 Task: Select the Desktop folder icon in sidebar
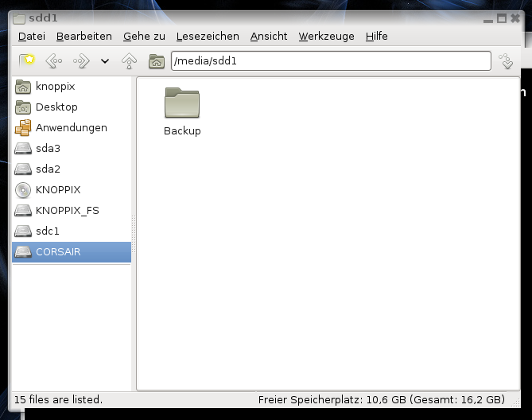(x=23, y=107)
